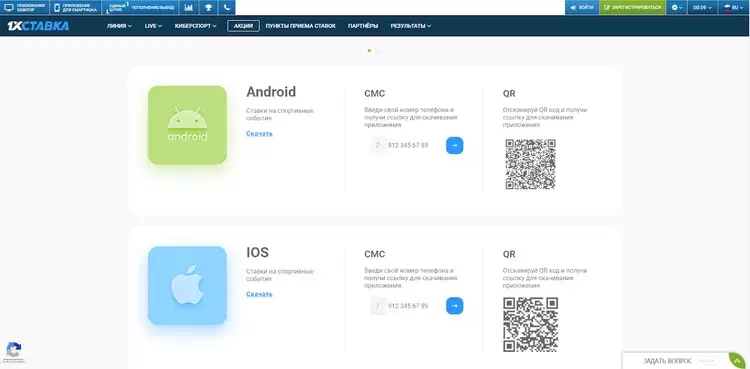
Task: Open the Единый ЦУПИС deposit/withdraw link
Action: [x=140, y=7]
